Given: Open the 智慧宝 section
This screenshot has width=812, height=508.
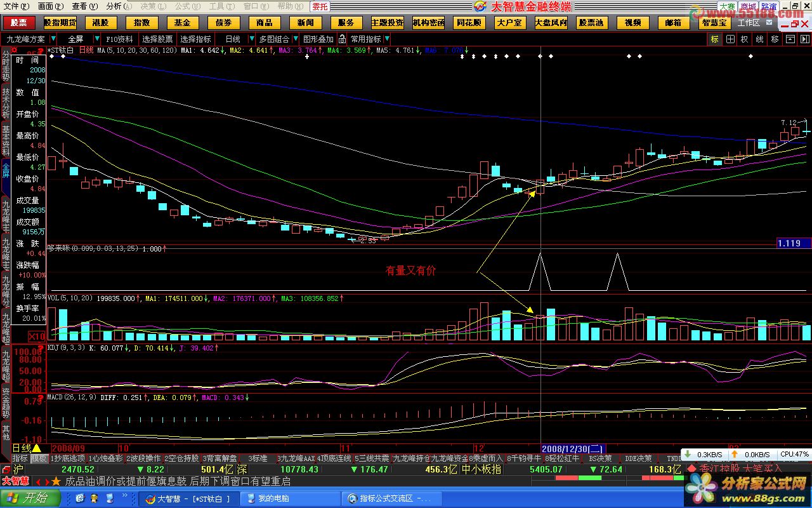Looking at the screenshot, I should pyautogui.click(x=714, y=22).
